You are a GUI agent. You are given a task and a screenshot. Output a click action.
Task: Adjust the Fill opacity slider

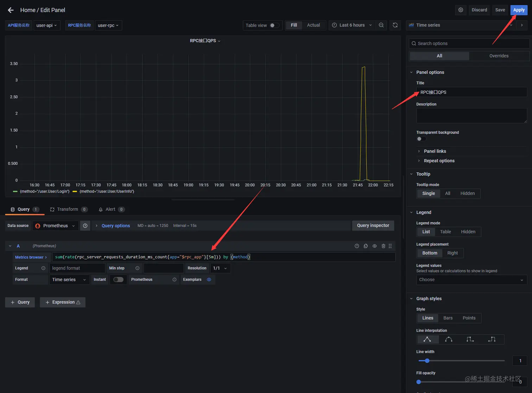(x=461, y=382)
